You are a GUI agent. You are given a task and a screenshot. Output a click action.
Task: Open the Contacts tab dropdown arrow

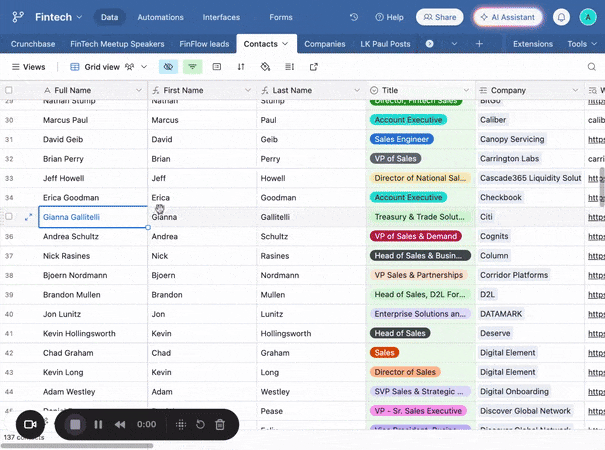click(285, 44)
